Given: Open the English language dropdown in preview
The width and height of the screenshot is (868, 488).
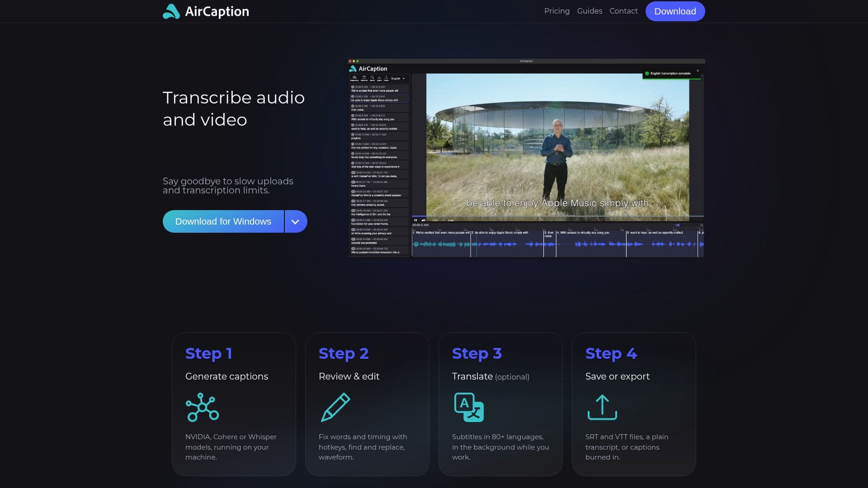Looking at the screenshot, I should pos(398,79).
